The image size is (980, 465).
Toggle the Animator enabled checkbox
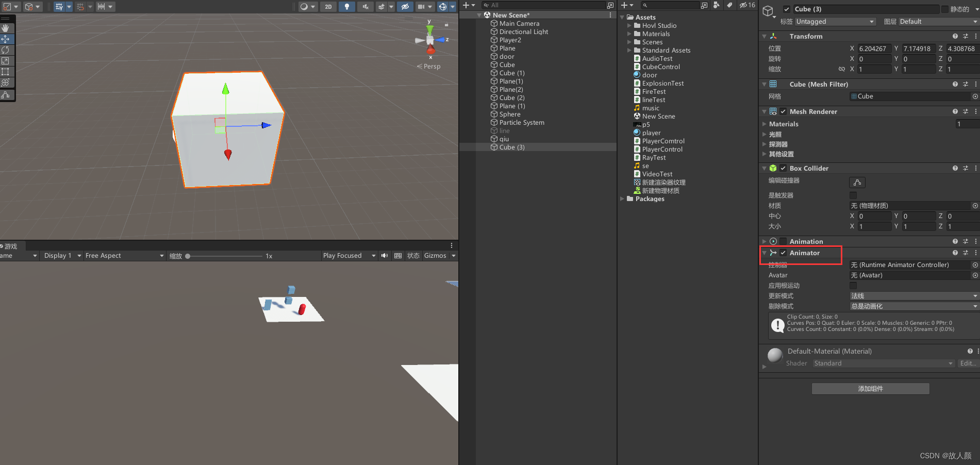click(x=783, y=253)
